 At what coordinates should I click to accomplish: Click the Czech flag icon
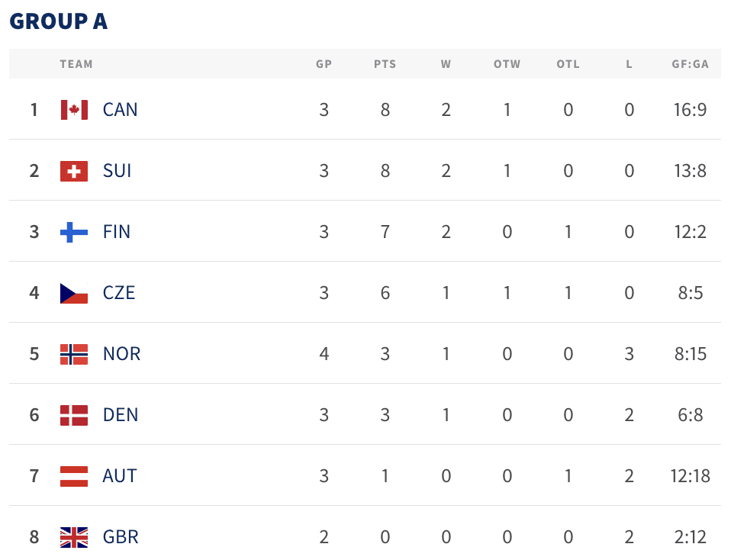pos(74,293)
